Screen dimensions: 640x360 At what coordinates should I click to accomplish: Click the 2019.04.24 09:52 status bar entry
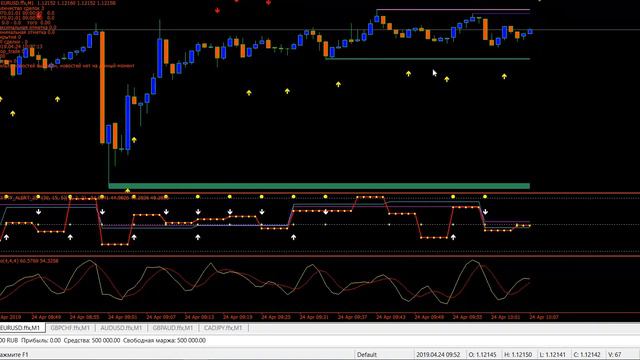pyautogui.click(x=438, y=354)
